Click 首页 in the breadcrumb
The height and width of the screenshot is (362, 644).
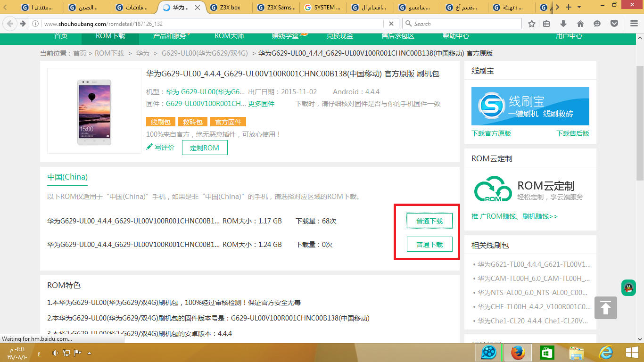(x=80, y=53)
